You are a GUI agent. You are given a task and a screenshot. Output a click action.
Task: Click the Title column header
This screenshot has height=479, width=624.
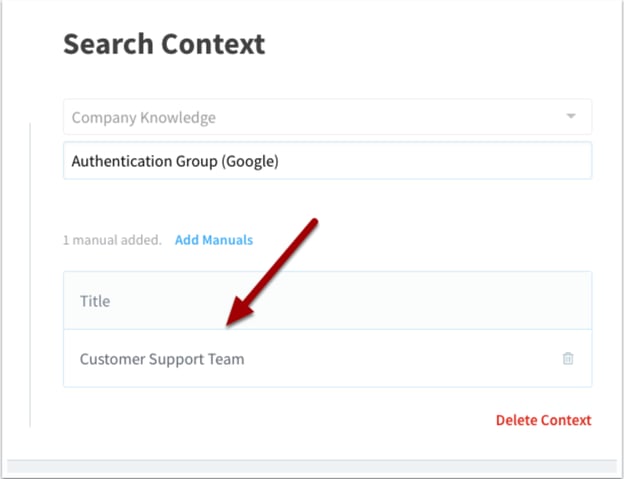click(327, 301)
